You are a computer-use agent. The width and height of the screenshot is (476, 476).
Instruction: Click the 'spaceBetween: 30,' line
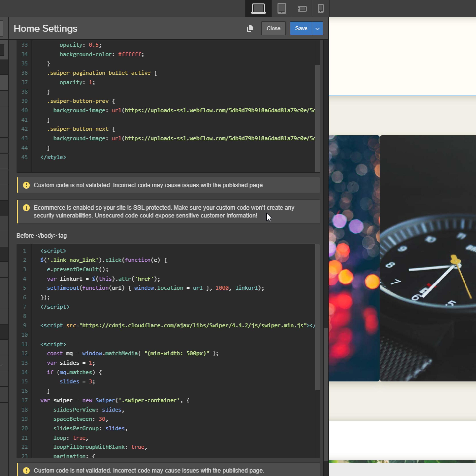click(80, 419)
